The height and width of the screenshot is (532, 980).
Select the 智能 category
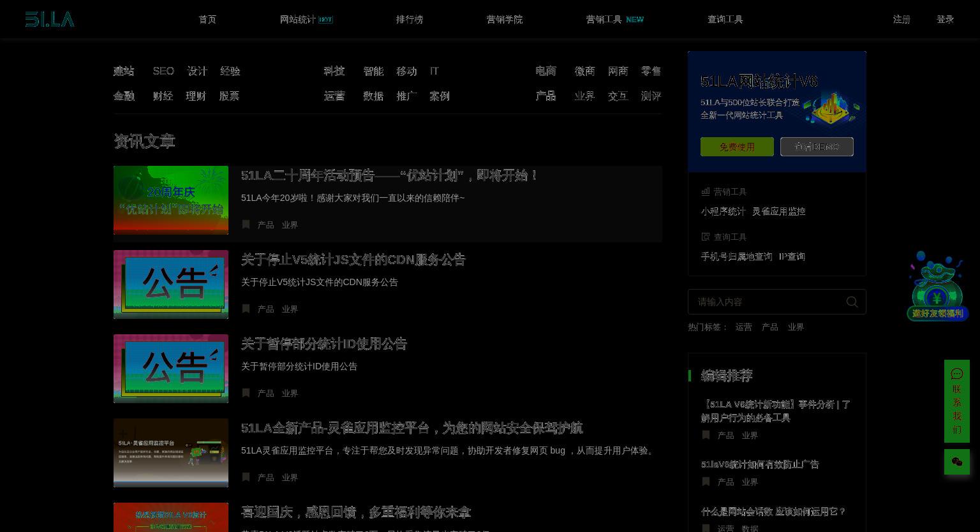coord(373,71)
